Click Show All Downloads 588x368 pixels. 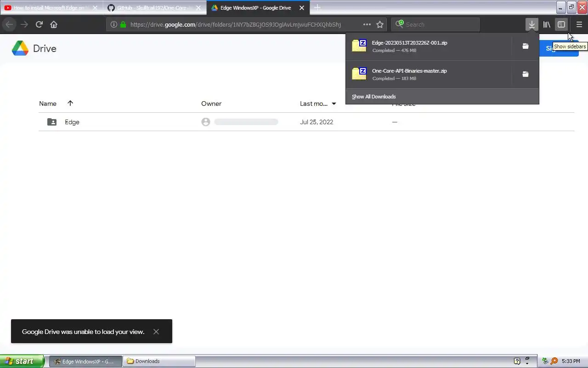tap(373, 97)
